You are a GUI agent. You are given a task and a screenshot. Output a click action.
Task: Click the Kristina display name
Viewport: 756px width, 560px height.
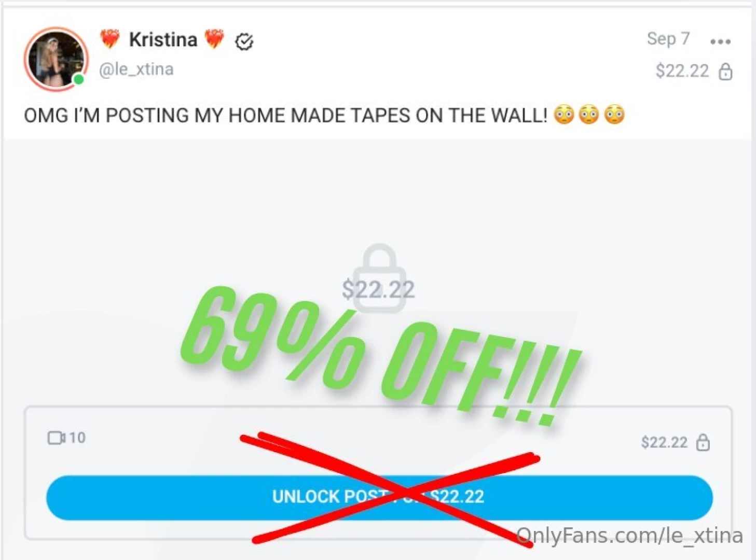tap(163, 39)
